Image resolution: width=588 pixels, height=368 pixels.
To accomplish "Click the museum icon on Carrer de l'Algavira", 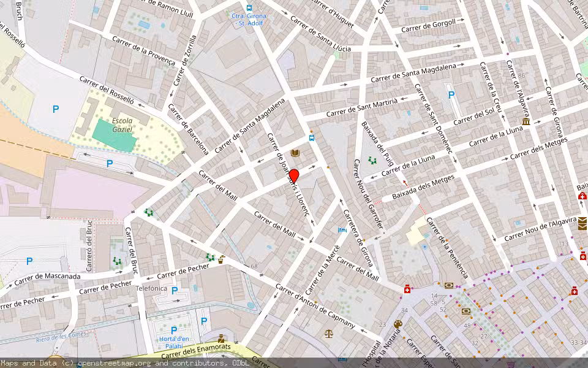I will pyautogui.click(x=526, y=121).
